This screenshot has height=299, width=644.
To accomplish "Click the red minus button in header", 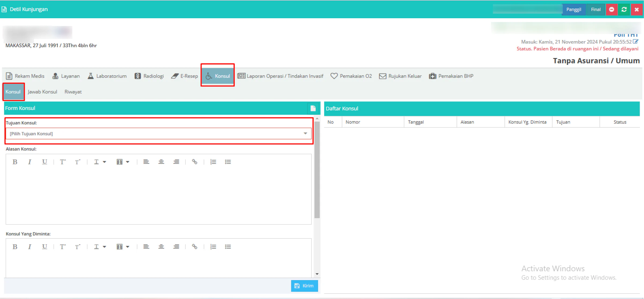I will 612,9.
